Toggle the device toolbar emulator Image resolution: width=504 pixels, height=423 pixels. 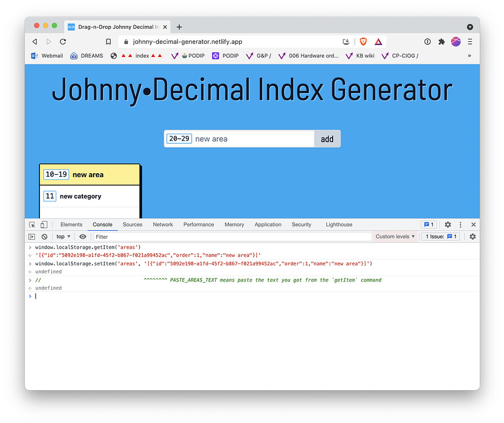[x=44, y=224]
